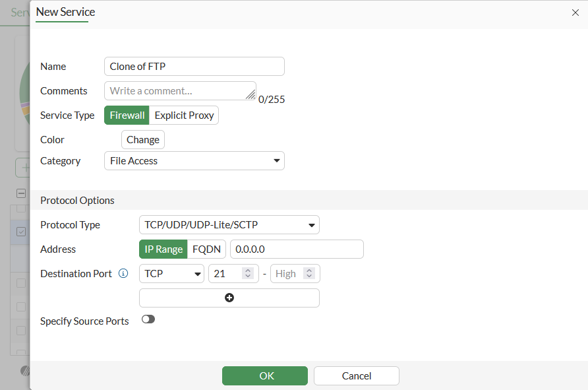Click the Change color button
588x390 pixels.
click(x=143, y=139)
